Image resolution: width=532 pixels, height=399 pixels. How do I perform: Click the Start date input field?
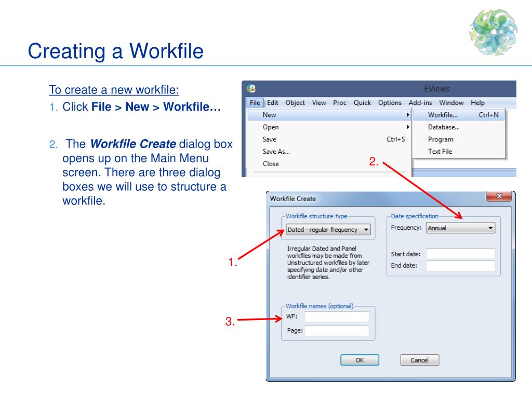460,254
